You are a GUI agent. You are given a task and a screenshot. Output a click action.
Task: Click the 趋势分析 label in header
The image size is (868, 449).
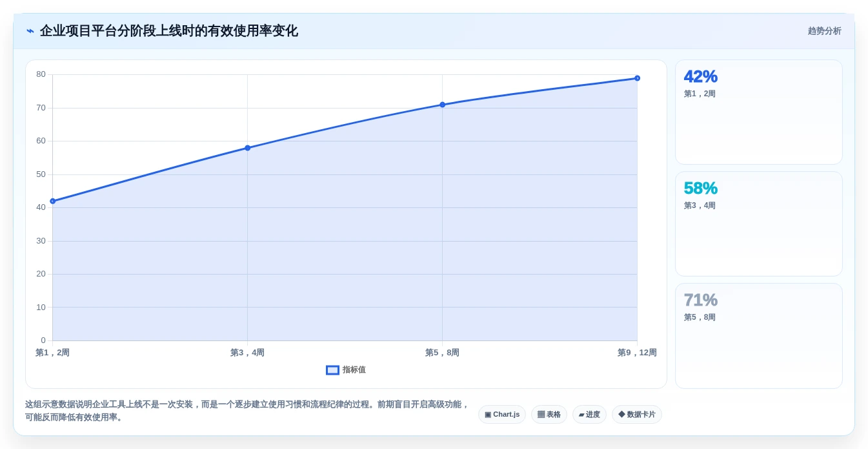point(824,31)
